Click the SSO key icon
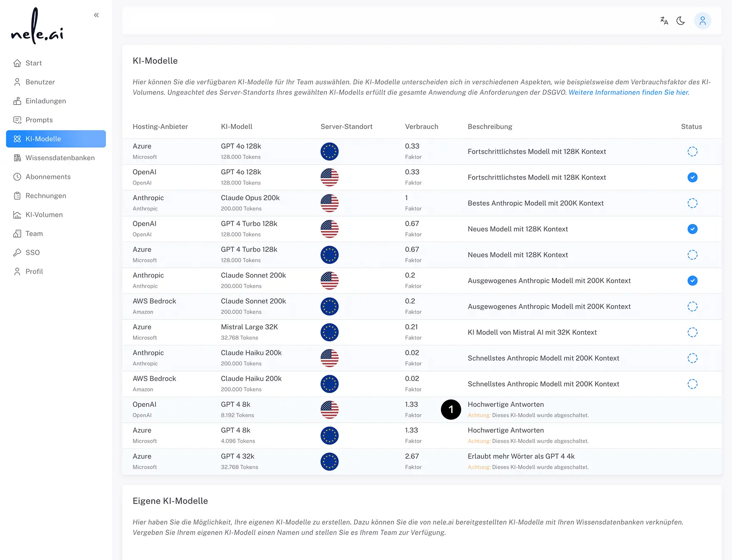 (x=17, y=253)
